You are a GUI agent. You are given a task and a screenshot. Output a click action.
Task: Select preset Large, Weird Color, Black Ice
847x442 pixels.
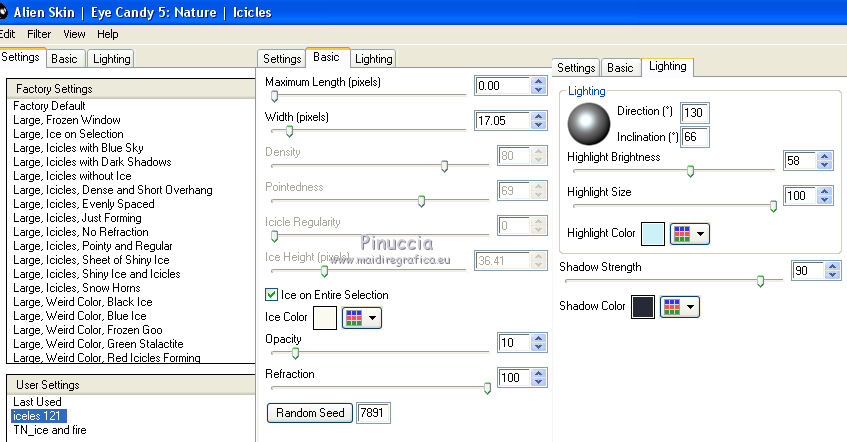point(83,302)
